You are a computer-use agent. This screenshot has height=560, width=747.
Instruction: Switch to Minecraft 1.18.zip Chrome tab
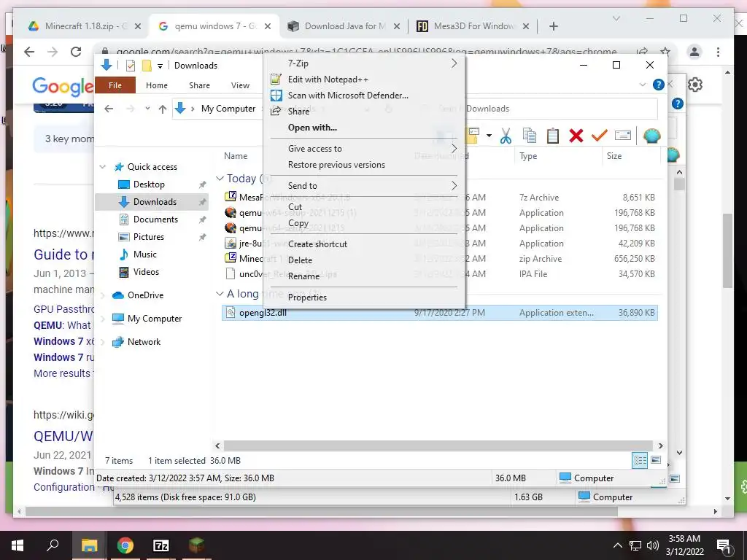pyautogui.click(x=85, y=26)
